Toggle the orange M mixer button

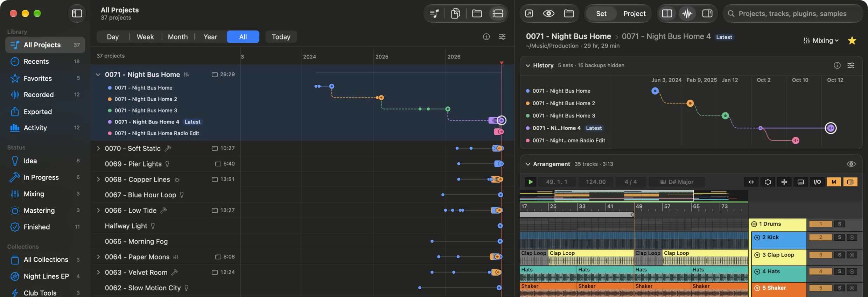click(x=834, y=182)
